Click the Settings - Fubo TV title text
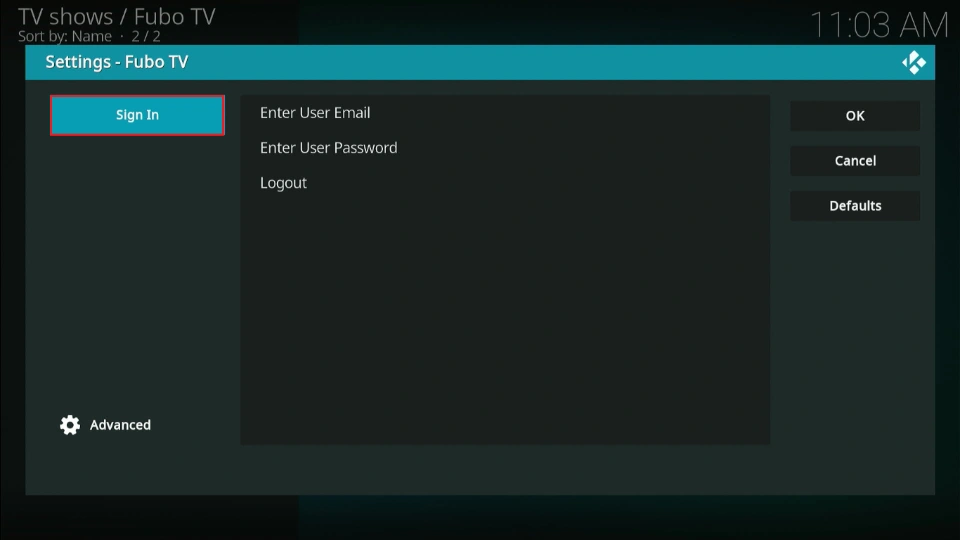The height and width of the screenshot is (540, 960). (116, 62)
